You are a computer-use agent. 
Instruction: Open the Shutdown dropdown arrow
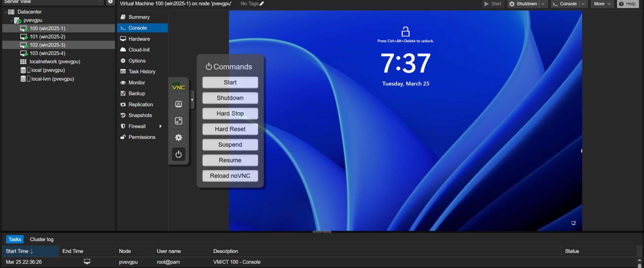(x=543, y=4)
